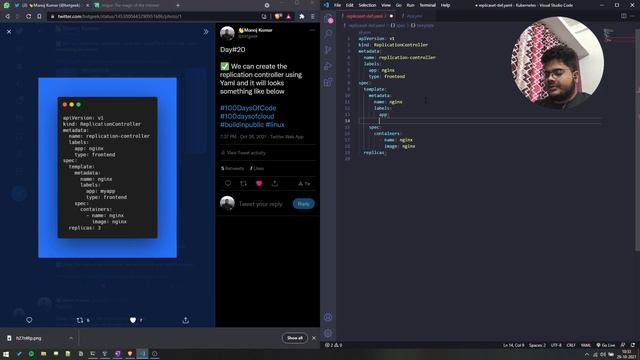Viewport: 640px width, 360px height.
Task: Switch to the pinned WhatsApp tab
Action: [x=7, y=5]
